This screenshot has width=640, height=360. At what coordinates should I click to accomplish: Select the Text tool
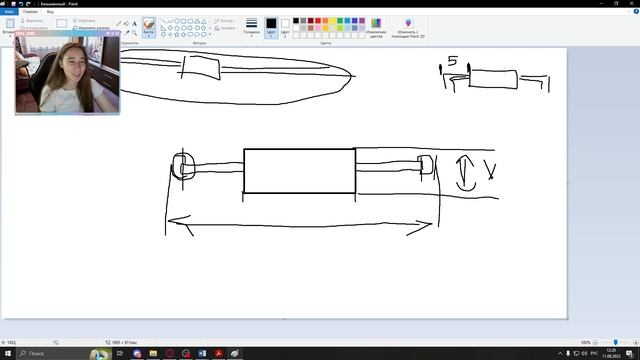[x=134, y=24]
